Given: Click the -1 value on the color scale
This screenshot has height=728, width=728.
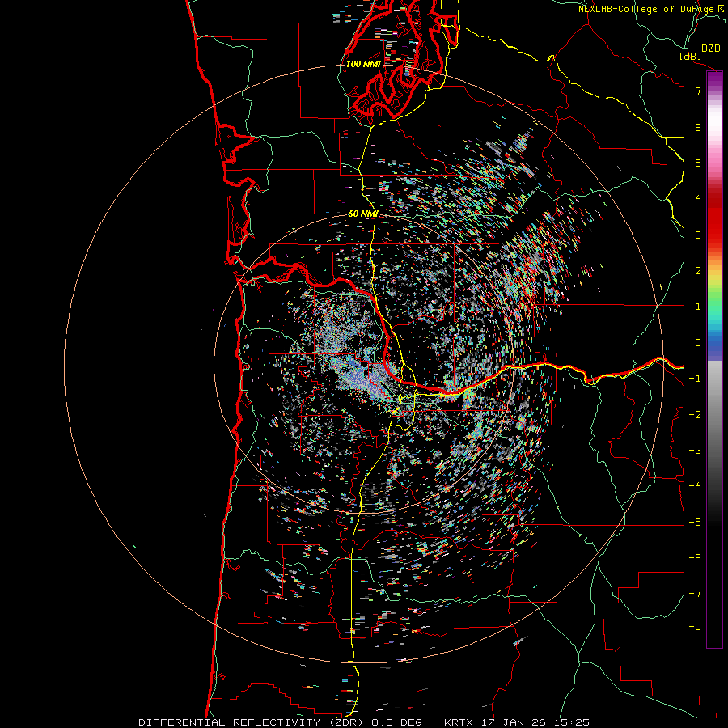Looking at the screenshot, I should [x=695, y=379].
